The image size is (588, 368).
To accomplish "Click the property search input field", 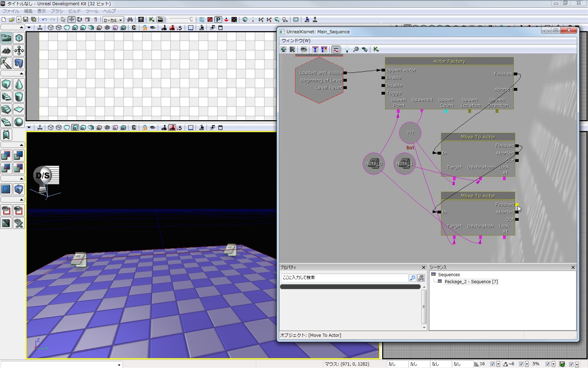I will [344, 278].
